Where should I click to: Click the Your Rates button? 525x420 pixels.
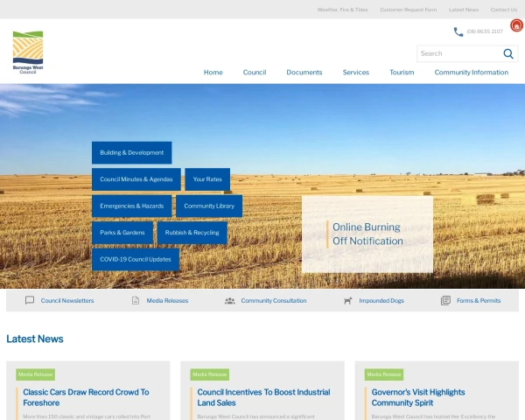pyautogui.click(x=207, y=179)
